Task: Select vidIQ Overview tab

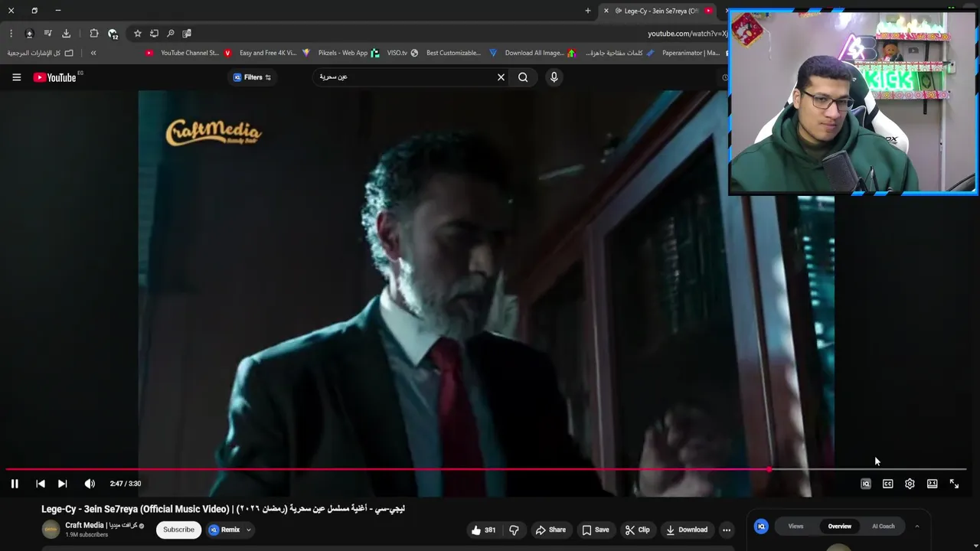Action: tap(839, 527)
